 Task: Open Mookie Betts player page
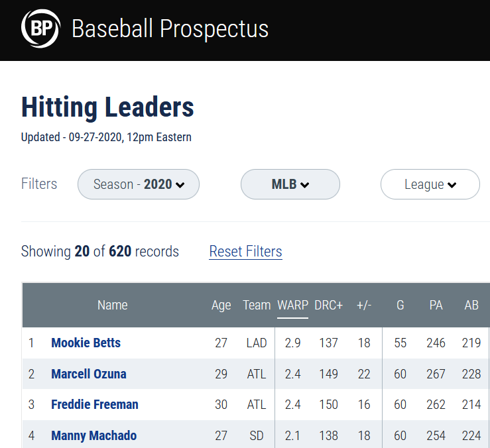86,343
